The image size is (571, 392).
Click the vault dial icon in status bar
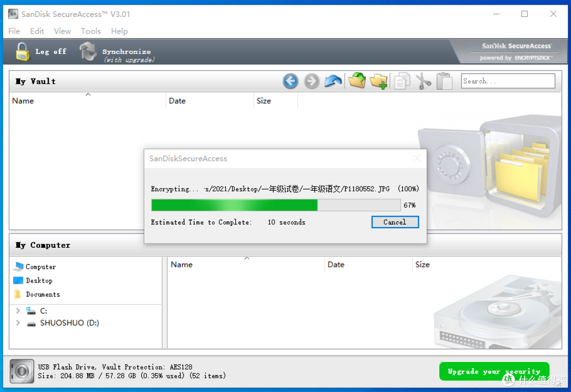22,371
